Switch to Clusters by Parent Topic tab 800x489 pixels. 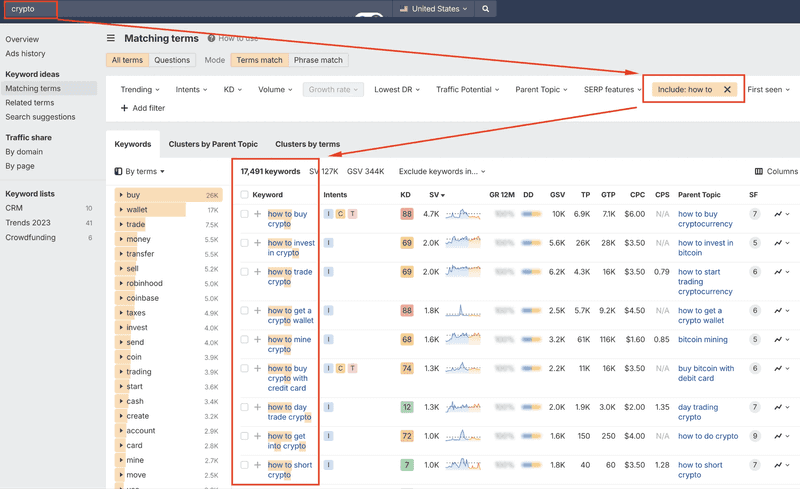point(213,144)
